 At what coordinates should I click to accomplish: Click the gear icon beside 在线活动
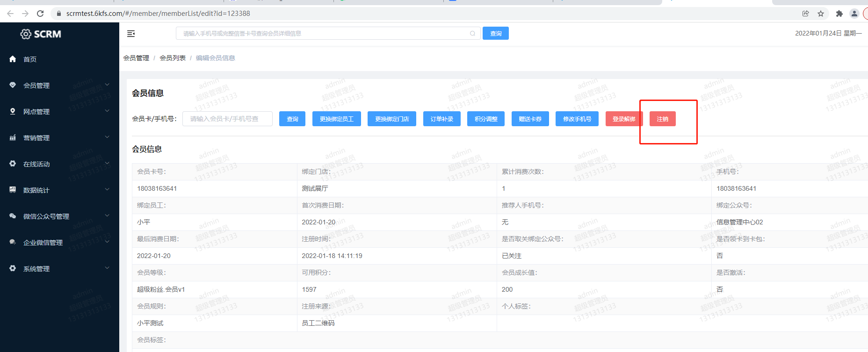point(13,164)
